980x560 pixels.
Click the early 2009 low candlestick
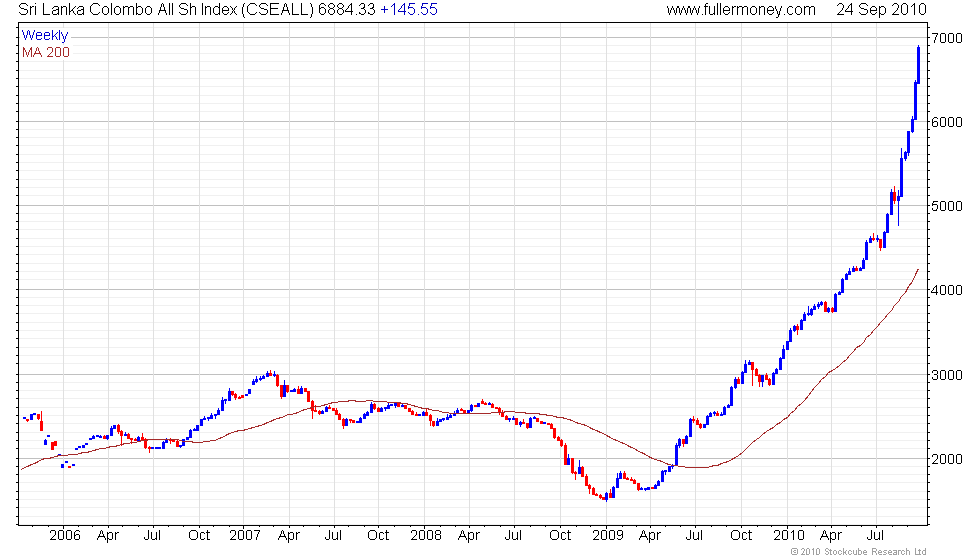(606, 497)
